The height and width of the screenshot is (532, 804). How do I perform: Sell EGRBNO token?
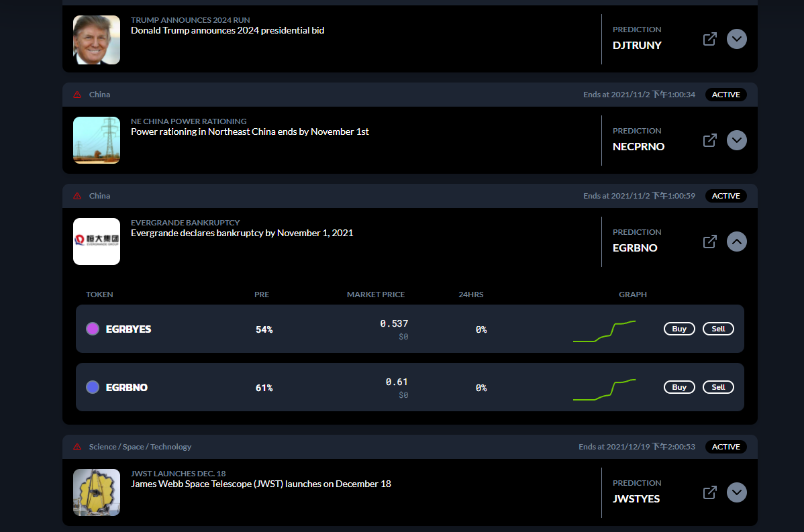point(718,388)
